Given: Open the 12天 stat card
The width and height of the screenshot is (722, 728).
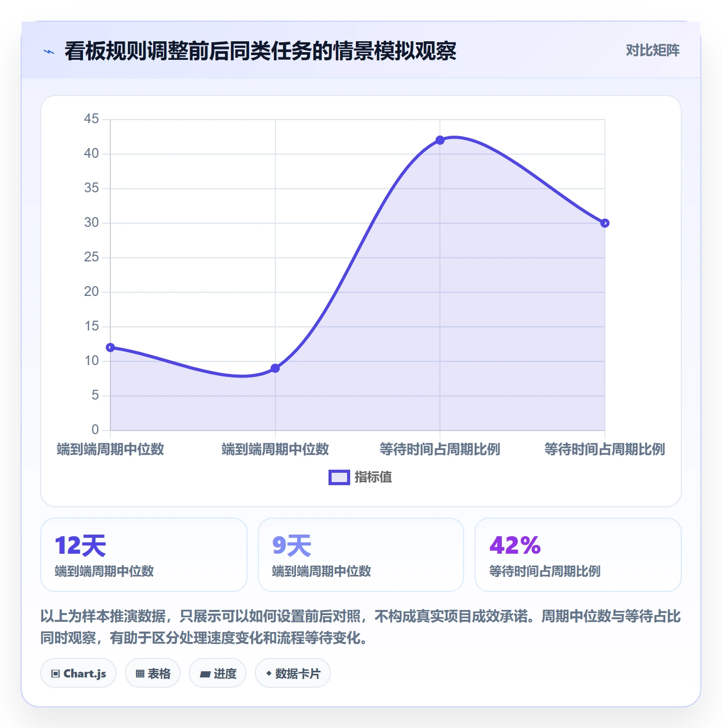Looking at the screenshot, I should (x=144, y=555).
